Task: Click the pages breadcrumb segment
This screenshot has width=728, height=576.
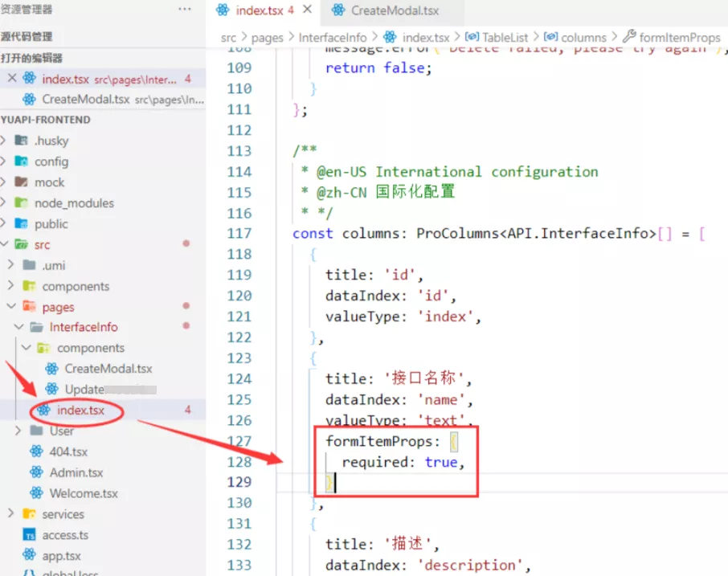Action: [x=267, y=38]
